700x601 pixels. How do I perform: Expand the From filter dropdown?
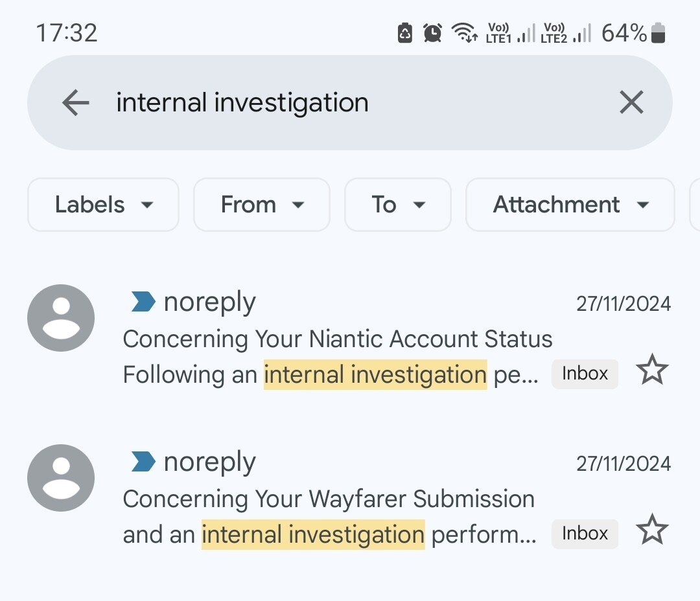point(262,205)
